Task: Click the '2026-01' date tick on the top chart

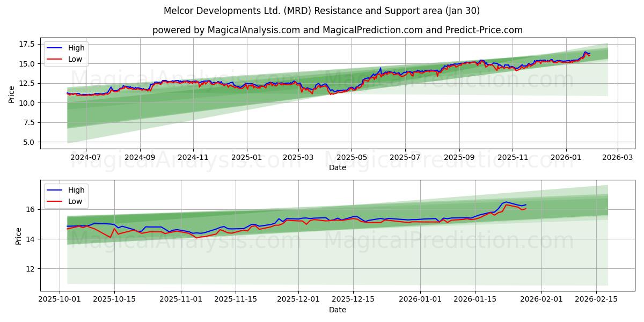Action: pyautogui.click(x=566, y=158)
